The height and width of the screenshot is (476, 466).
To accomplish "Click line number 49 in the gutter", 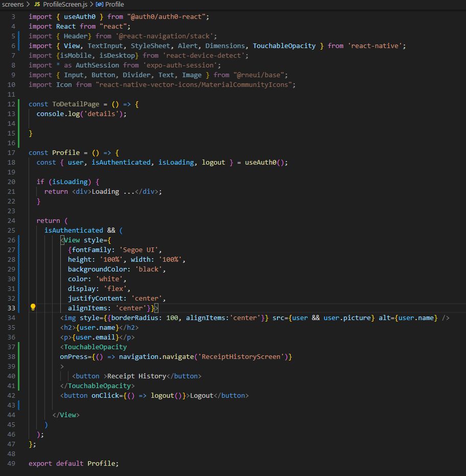I will 11,464.
